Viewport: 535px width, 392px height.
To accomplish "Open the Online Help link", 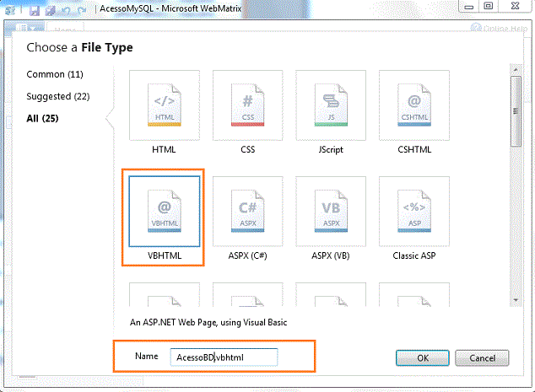I will point(500,29).
